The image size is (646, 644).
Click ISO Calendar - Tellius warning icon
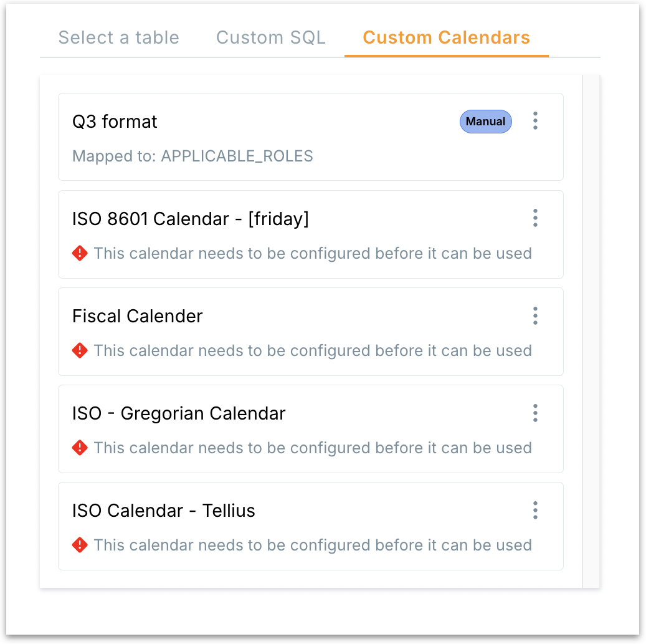point(80,545)
